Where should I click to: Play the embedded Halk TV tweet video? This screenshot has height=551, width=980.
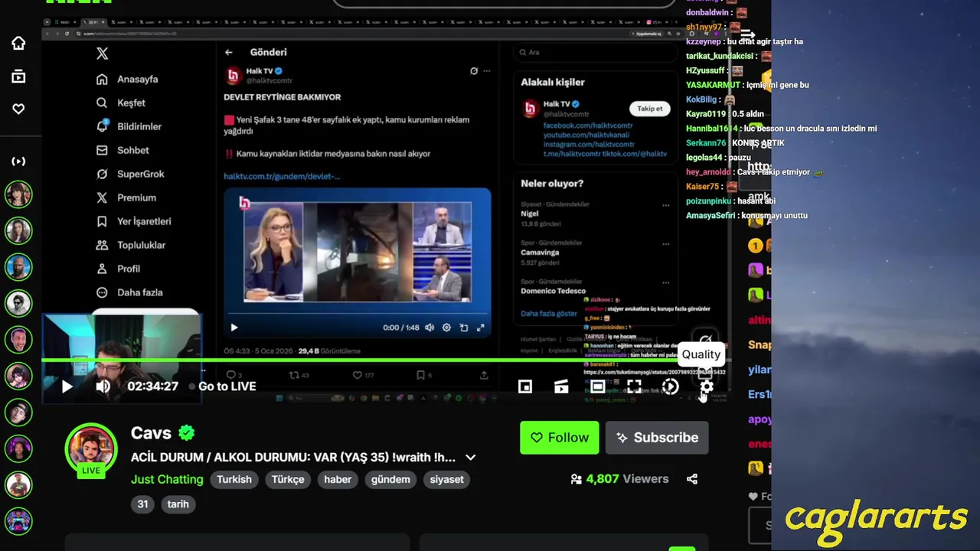click(x=234, y=328)
